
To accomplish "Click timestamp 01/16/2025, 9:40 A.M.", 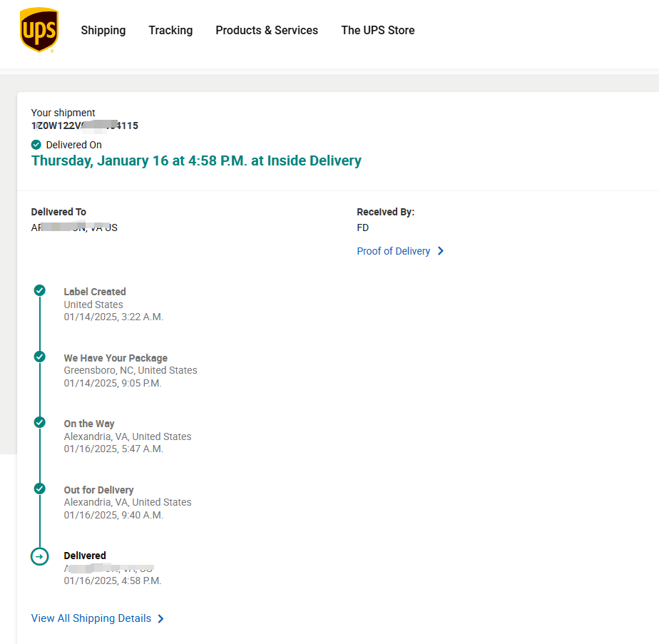I will [113, 515].
